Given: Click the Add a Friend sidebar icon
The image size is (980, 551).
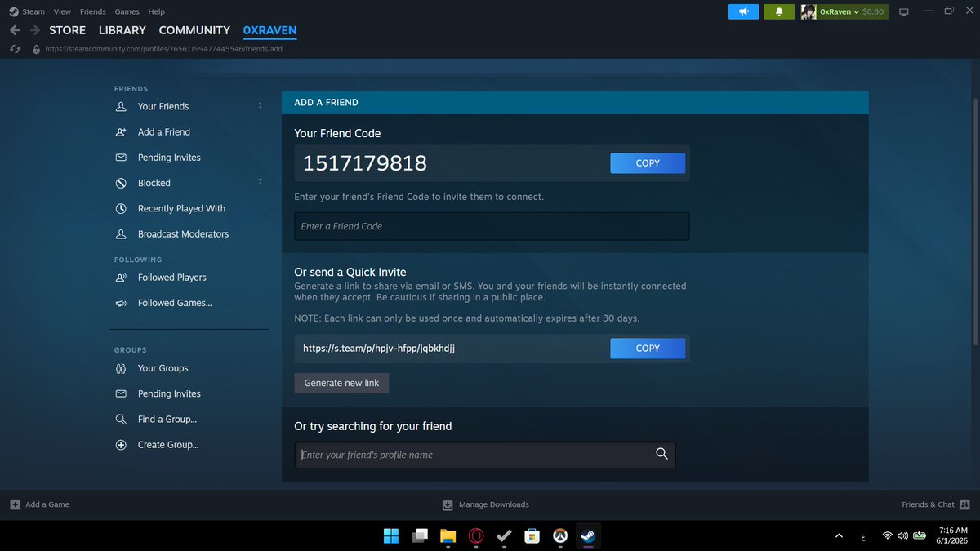Looking at the screenshot, I should pyautogui.click(x=121, y=132).
